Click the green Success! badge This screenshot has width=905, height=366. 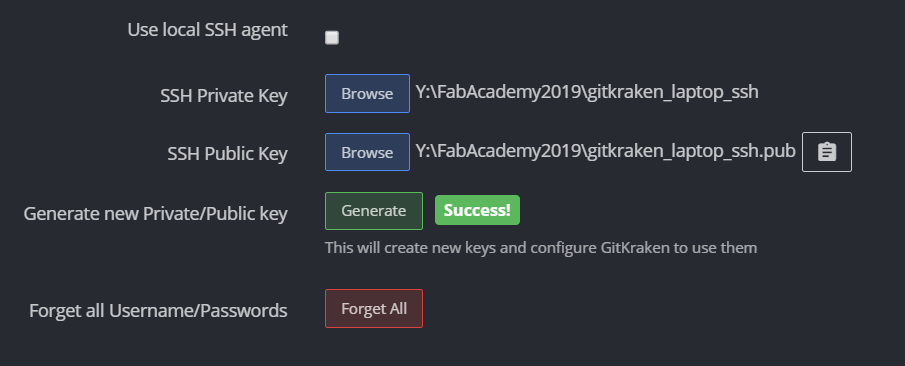tap(477, 210)
